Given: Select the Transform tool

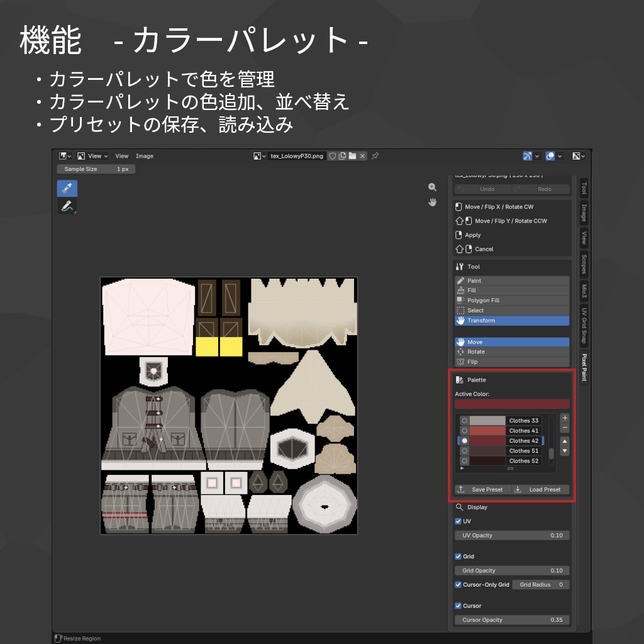Looking at the screenshot, I should pos(512,321).
